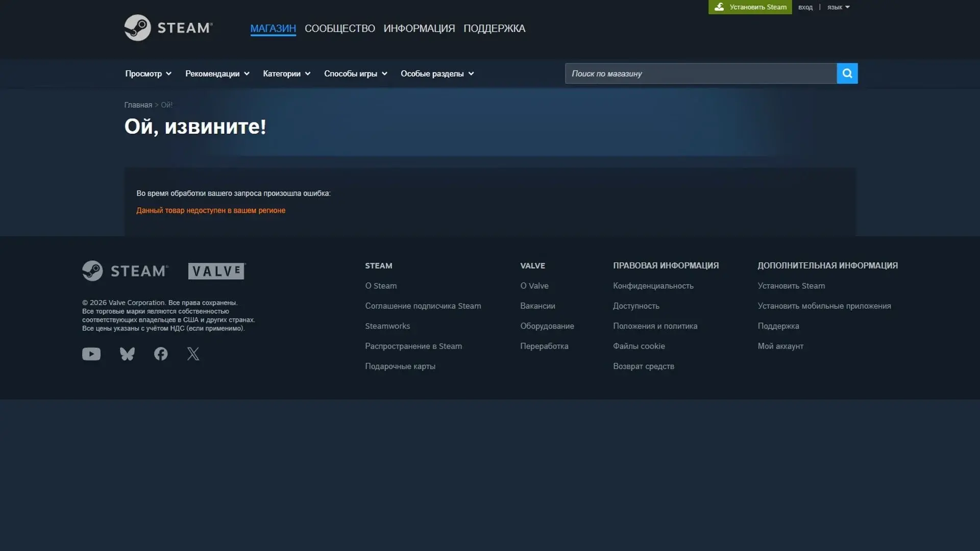The height and width of the screenshot is (551, 980).
Task: Open the Bluesky butterfly icon
Action: click(127, 354)
